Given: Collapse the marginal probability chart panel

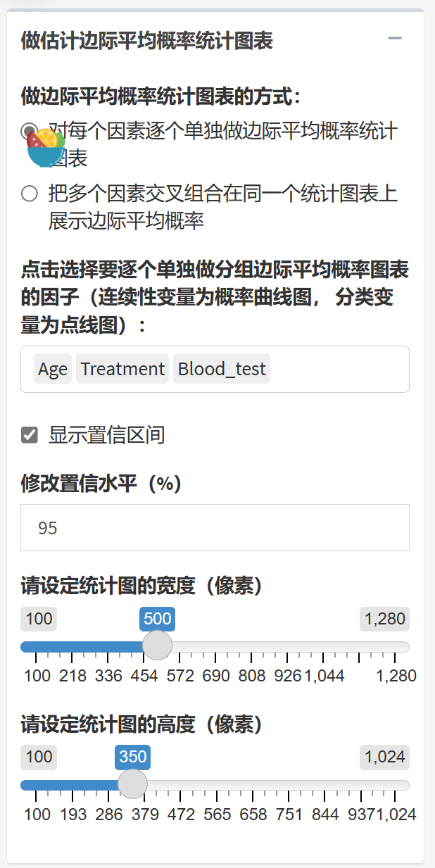Looking at the screenshot, I should (395, 39).
